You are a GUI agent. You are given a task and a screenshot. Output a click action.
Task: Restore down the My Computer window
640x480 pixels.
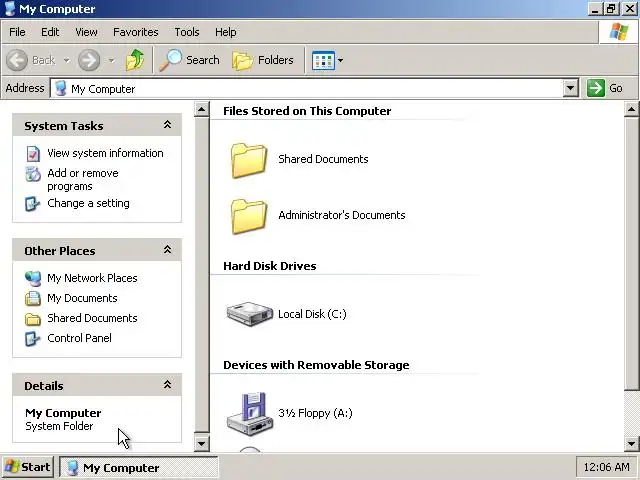(x=611, y=9)
